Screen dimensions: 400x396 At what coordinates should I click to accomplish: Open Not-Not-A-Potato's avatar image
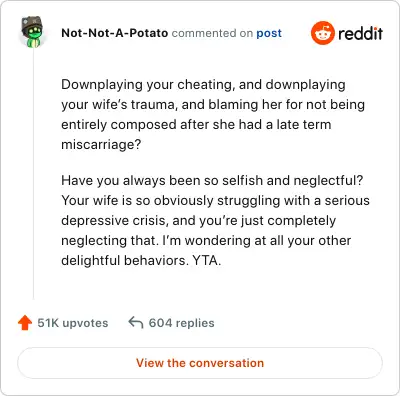pyautogui.click(x=33, y=32)
